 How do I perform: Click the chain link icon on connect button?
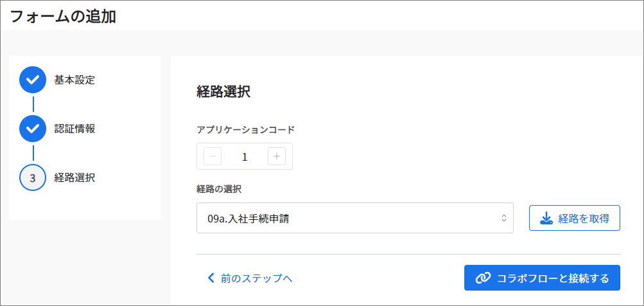click(x=483, y=278)
